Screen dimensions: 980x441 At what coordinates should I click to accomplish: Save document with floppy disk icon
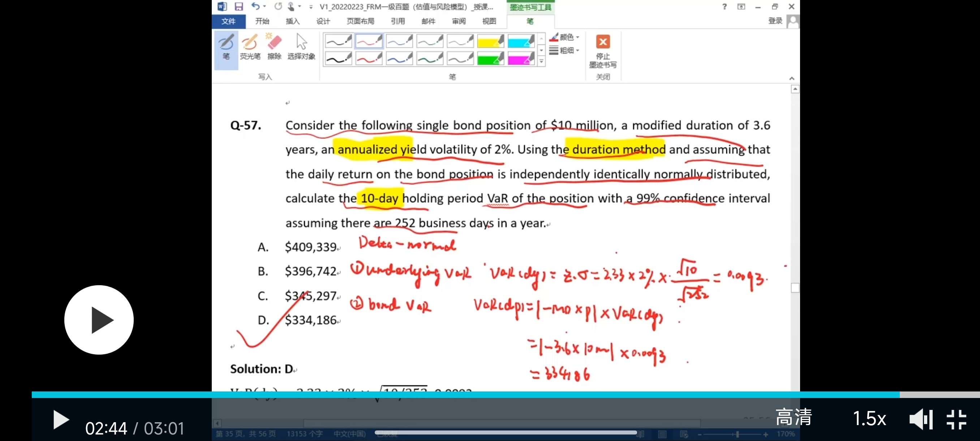238,7
